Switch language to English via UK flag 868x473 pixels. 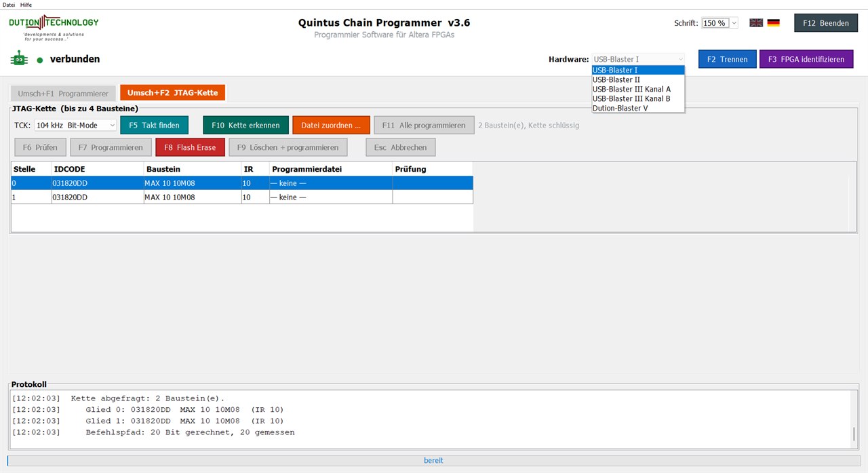point(756,23)
